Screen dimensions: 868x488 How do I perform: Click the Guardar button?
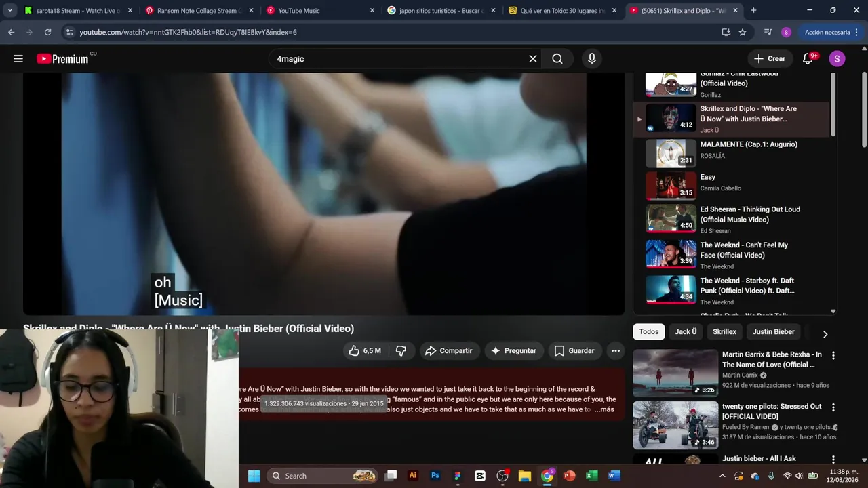(x=574, y=350)
